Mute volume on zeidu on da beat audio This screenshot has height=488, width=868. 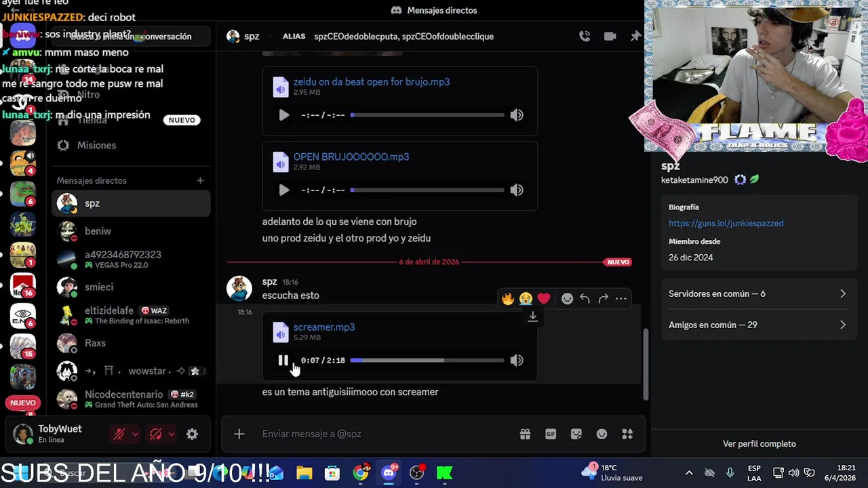point(517,115)
